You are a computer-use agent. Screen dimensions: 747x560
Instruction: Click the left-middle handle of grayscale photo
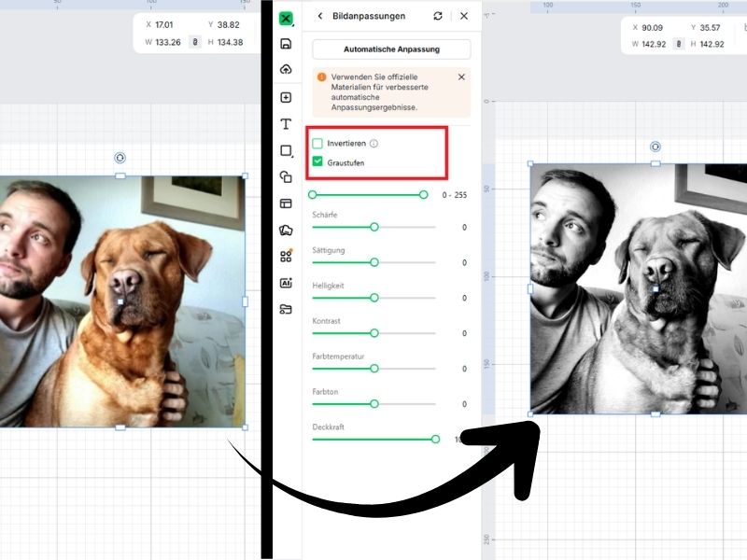click(530, 289)
